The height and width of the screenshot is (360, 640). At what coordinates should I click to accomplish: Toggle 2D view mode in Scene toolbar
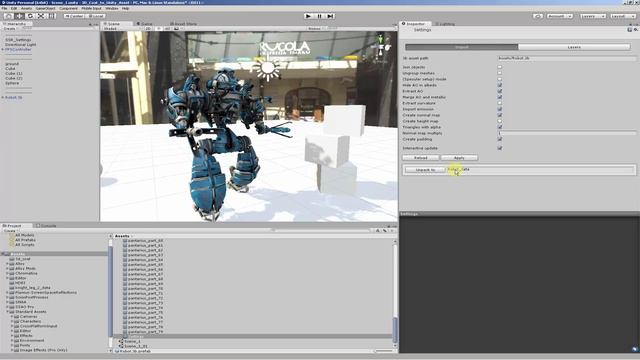(x=148, y=29)
